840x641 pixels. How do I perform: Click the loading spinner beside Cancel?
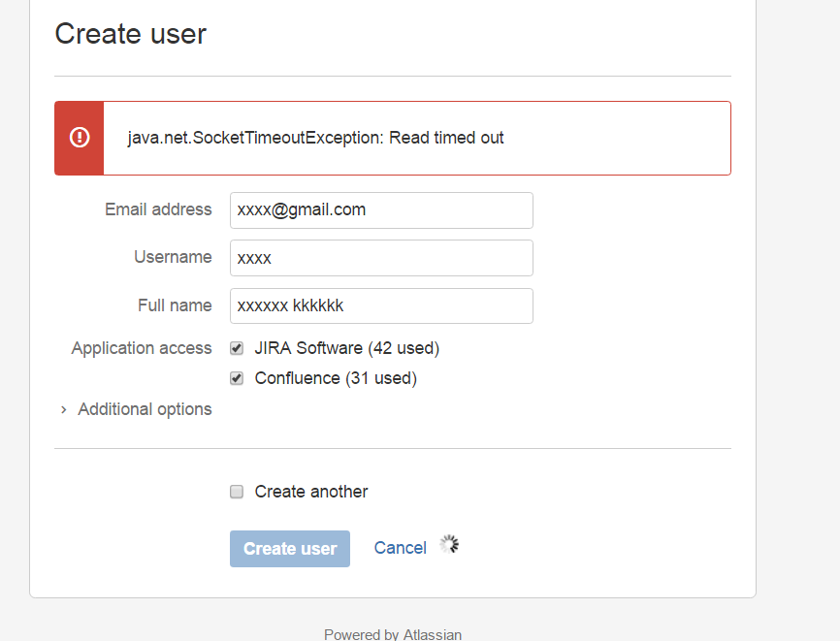coord(448,544)
